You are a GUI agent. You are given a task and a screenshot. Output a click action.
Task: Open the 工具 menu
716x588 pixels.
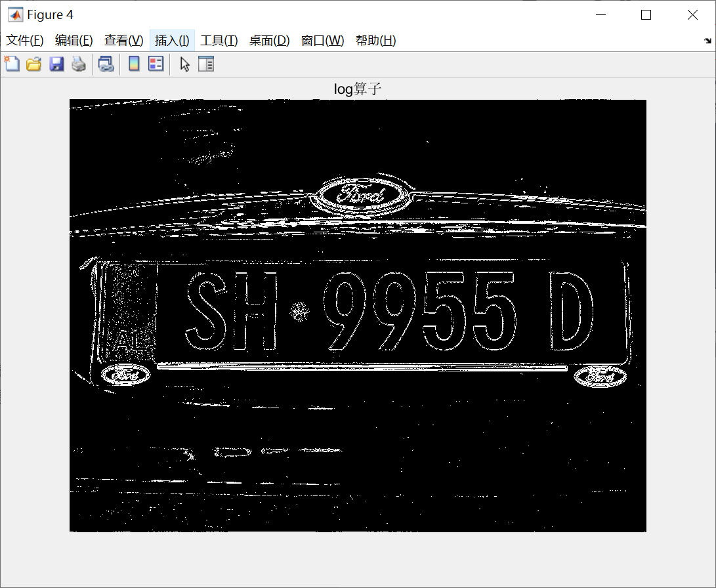pyautogui.click(x=219, y=40)
